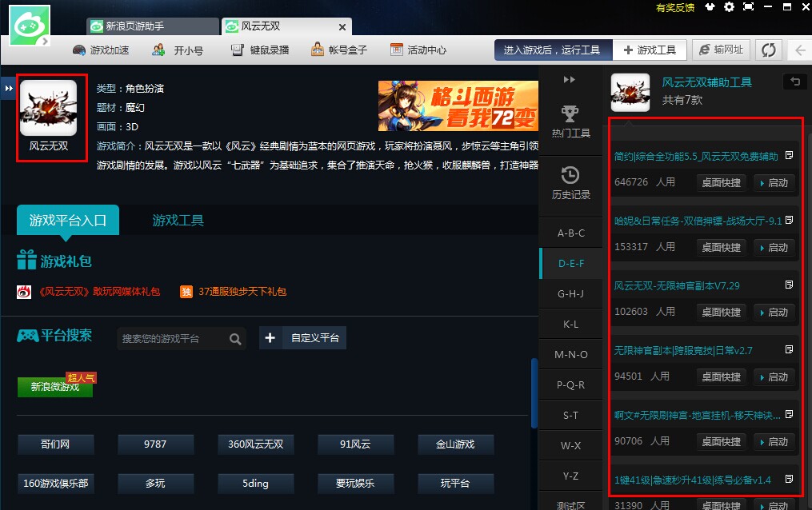Image resolution: width=812 pixels, height=510 pixels.
Task: Expand the D-E-F letter category
Action: [570, 263]
